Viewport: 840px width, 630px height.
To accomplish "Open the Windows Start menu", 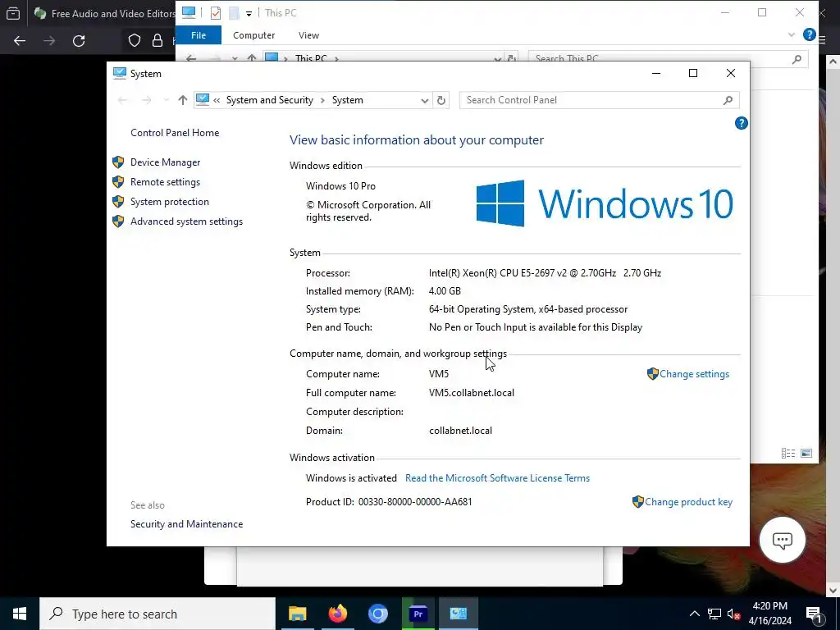I will coord(20,614).
